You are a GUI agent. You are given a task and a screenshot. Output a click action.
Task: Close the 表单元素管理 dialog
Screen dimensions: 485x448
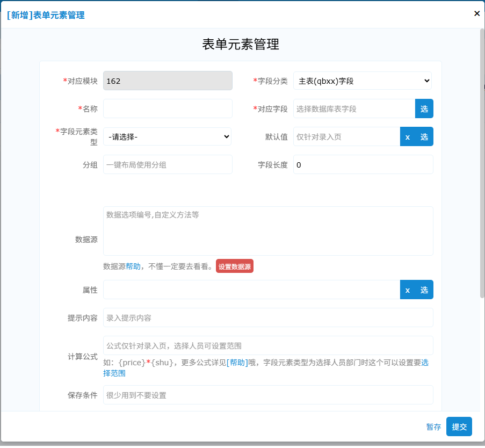pos(476,14)
